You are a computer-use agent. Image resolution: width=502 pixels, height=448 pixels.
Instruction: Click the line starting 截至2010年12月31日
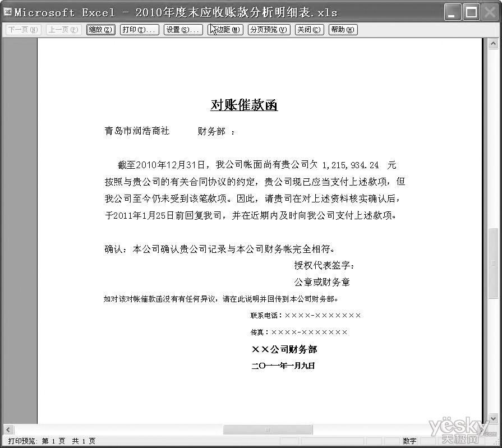click(257, 165)
